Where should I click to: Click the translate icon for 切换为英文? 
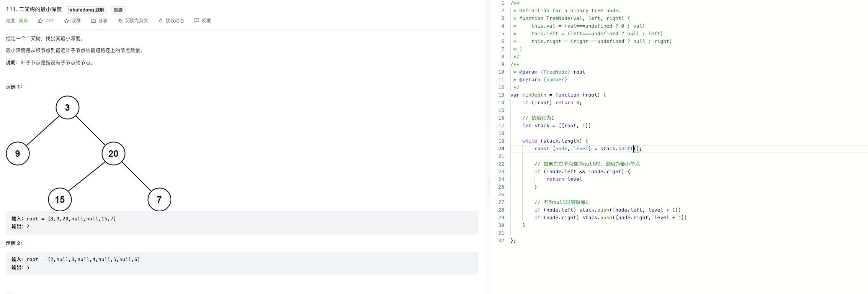120,21
